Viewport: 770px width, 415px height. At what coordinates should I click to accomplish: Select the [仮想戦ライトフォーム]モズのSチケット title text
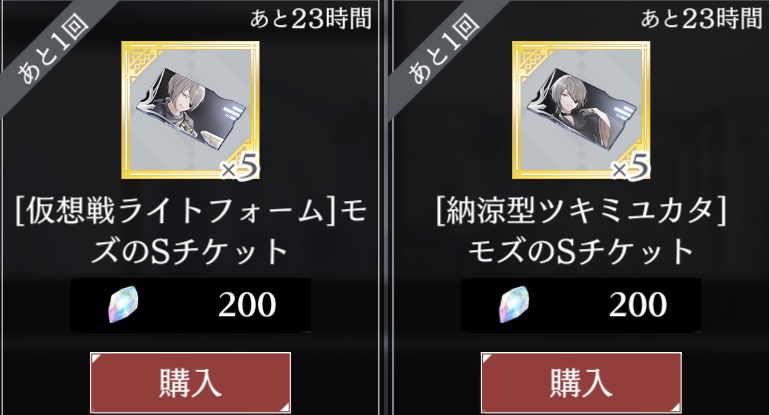(x=191, y=232)
